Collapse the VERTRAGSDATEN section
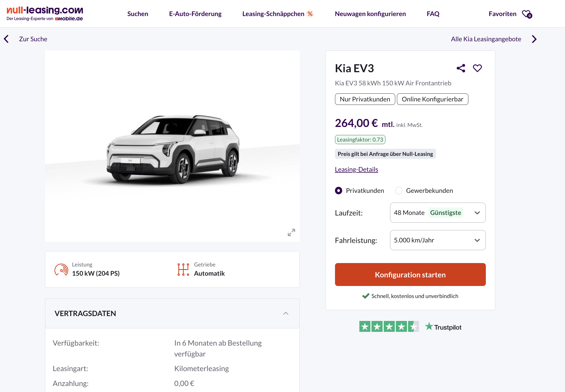Screen dimensions: 565x392 [286, 313]
